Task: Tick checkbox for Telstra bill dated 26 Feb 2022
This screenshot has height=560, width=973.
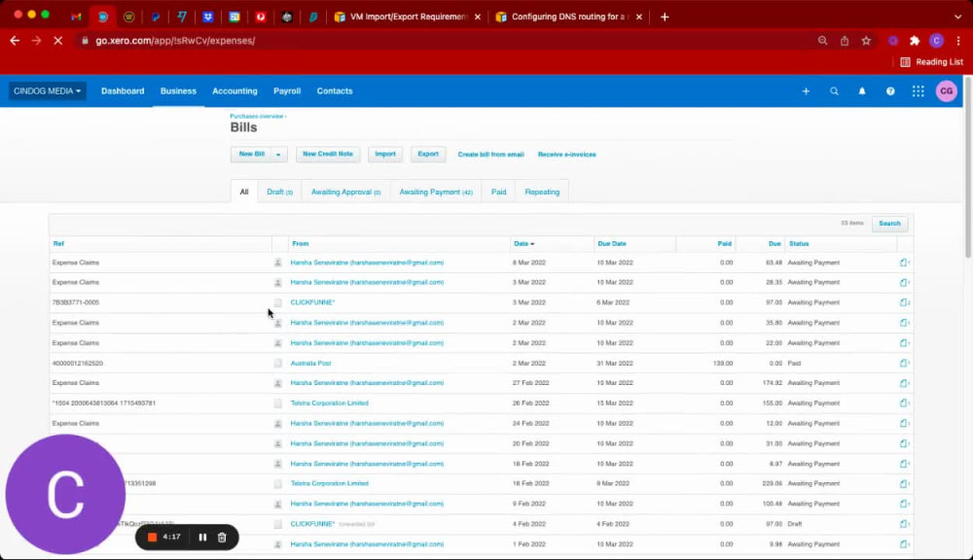Action: click(278, 403)
